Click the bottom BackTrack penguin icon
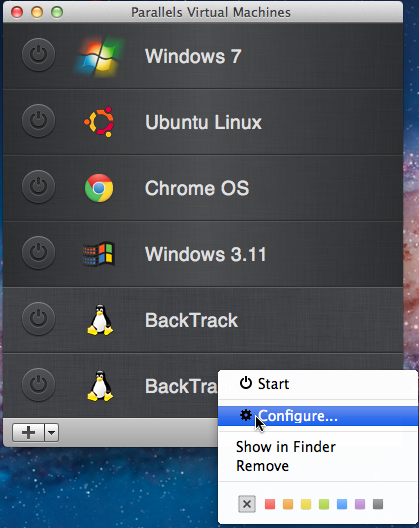The image size is (419, 528). coord(100,386)
